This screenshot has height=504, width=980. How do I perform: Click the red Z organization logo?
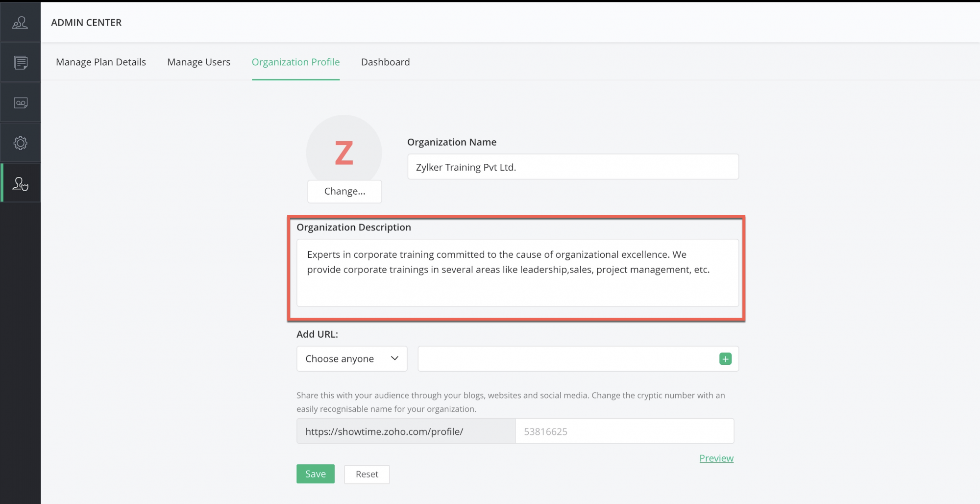(344, 152)
